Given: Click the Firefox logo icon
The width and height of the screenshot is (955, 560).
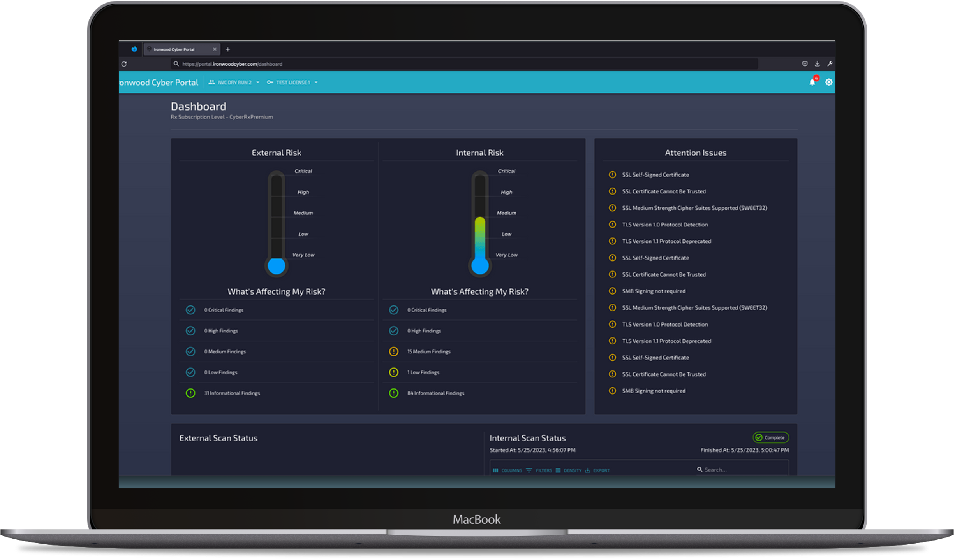Looking at the screenshot, I should (x=134, y=49).
